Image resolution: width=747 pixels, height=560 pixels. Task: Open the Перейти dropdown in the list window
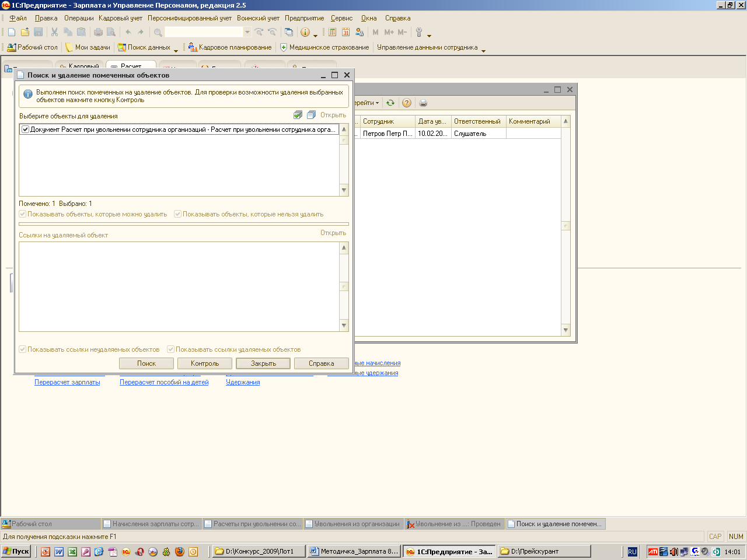[x=366, y=103]
